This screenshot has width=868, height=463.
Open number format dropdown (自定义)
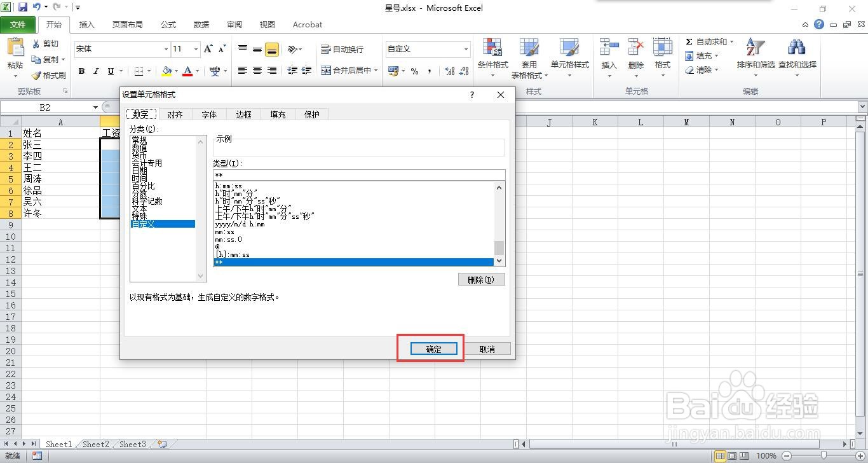coord(465,49)
